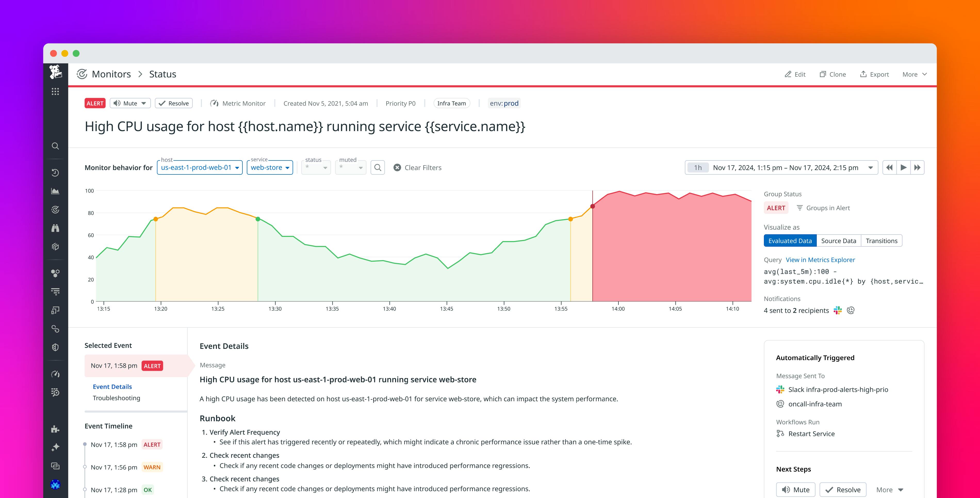Switch visualization to Source Data
980x498 pixels.
pos(838,241)
